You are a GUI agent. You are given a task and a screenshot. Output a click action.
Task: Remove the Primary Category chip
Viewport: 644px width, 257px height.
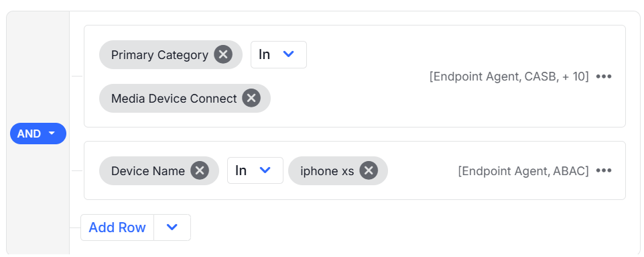point(223,55)
